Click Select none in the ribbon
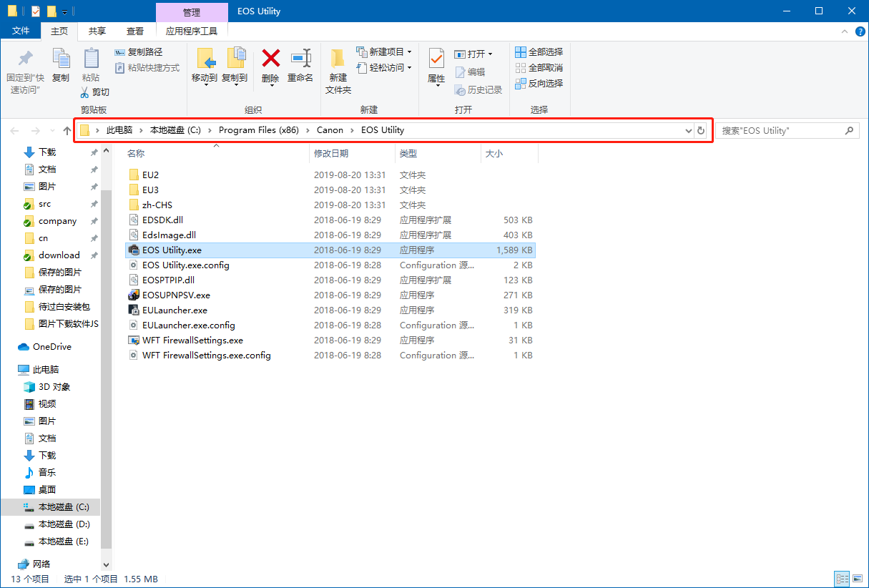The width and height of the screenshot is (869, 588). pyautogui.click(x=539, y=68)
